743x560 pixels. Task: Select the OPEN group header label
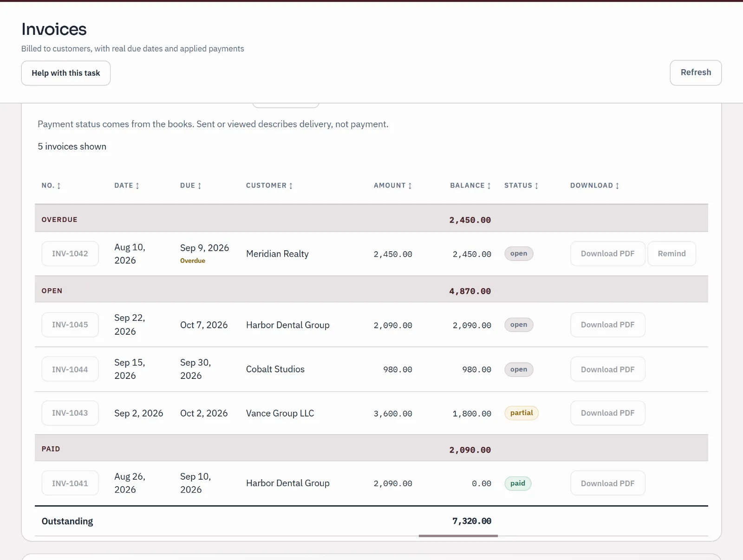[x=52, y=291]
